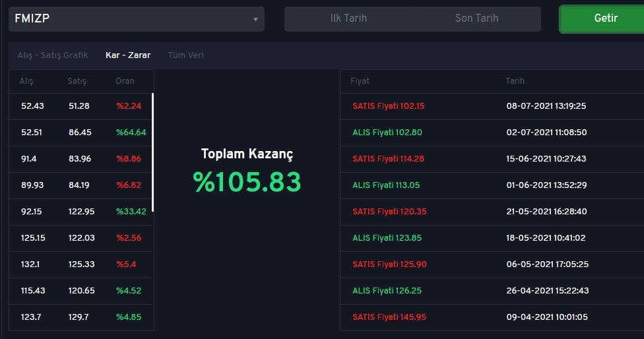The height and width of the screenshot is (339, 644).
Task: Click the scrollbar of the Alış-Satış table
Action: point(153,152)
